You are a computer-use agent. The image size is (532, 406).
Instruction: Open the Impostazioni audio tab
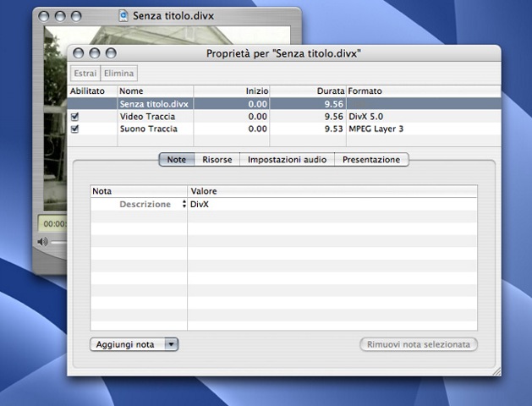click(287, 159)
